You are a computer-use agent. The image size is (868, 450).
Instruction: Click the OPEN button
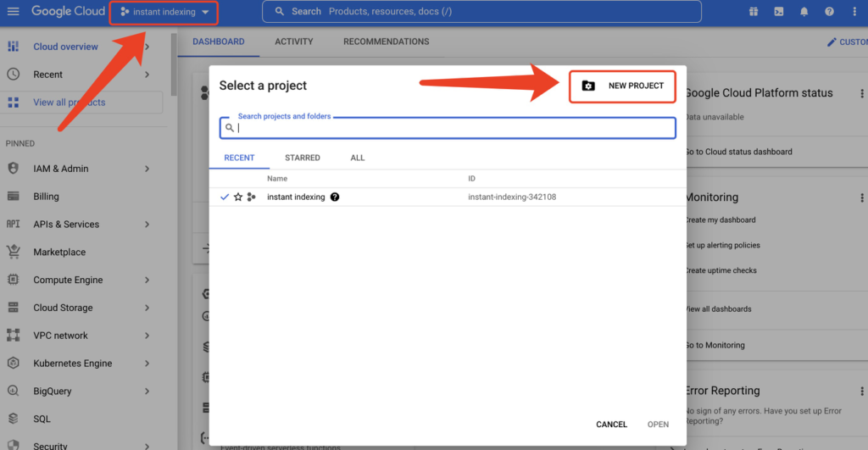658,425
